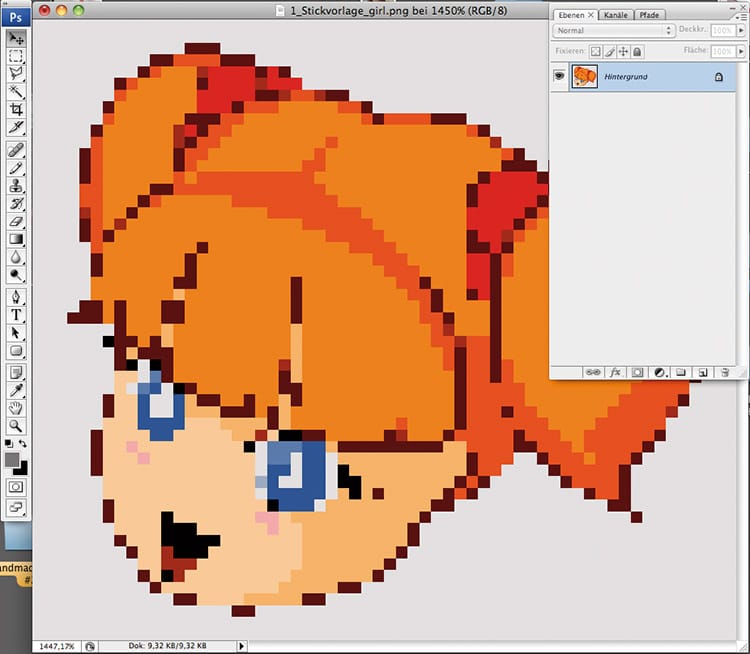Select the Crop tool
750x654 pixels.
pos(16,109)
